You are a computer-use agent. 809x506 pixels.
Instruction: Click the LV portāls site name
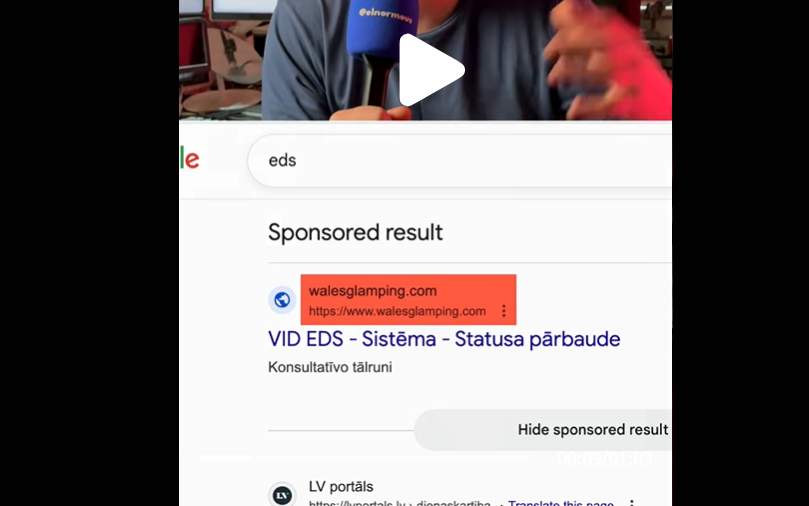[341, 486]
